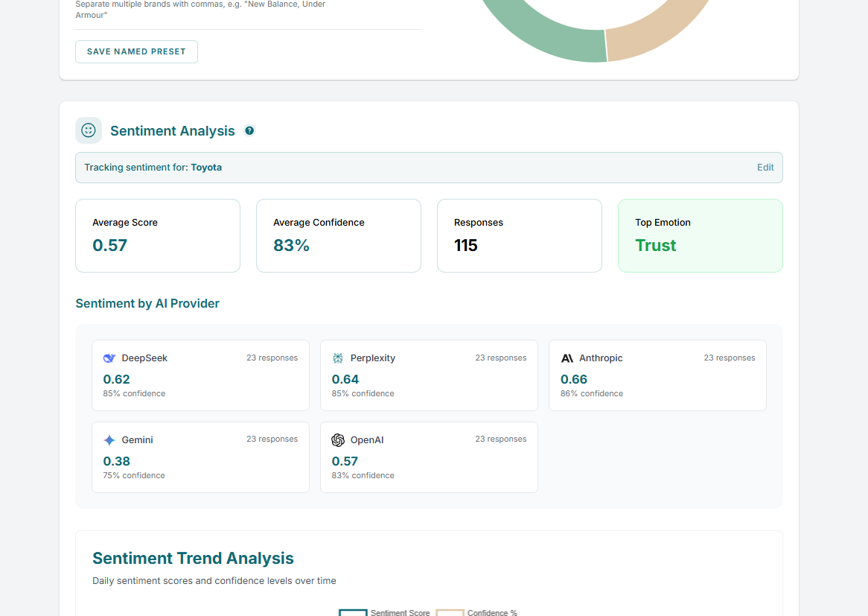Click DeepSeek 85% confidence text
Image resolution: width=868 pixels, height=616 pixels.
(x=134, y=394)
